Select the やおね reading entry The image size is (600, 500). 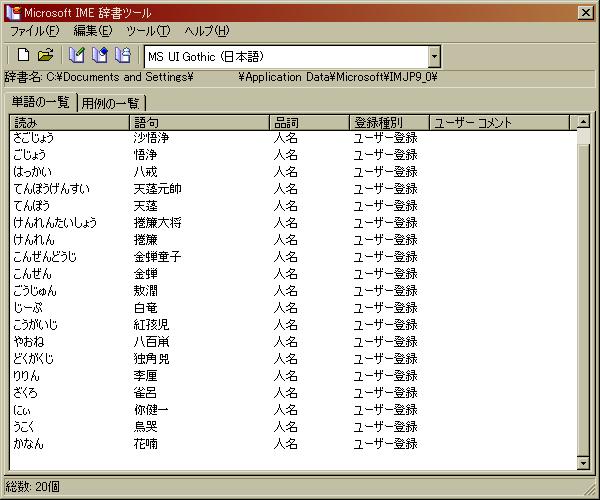pos(29,342)
